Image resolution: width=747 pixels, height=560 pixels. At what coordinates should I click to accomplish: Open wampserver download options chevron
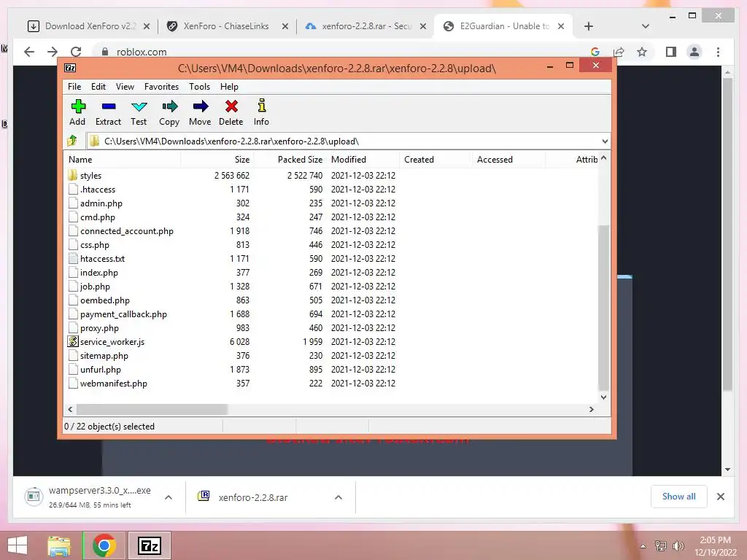point(169,497)
